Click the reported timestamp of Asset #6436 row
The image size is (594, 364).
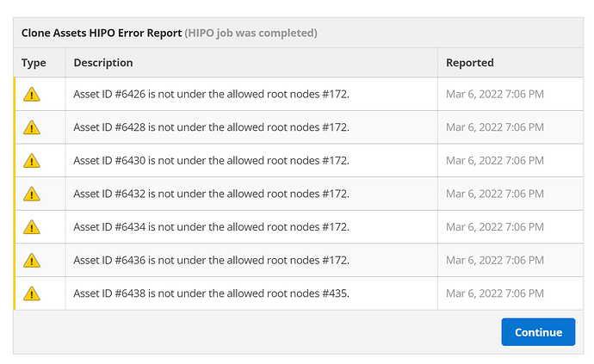point(495,260)
